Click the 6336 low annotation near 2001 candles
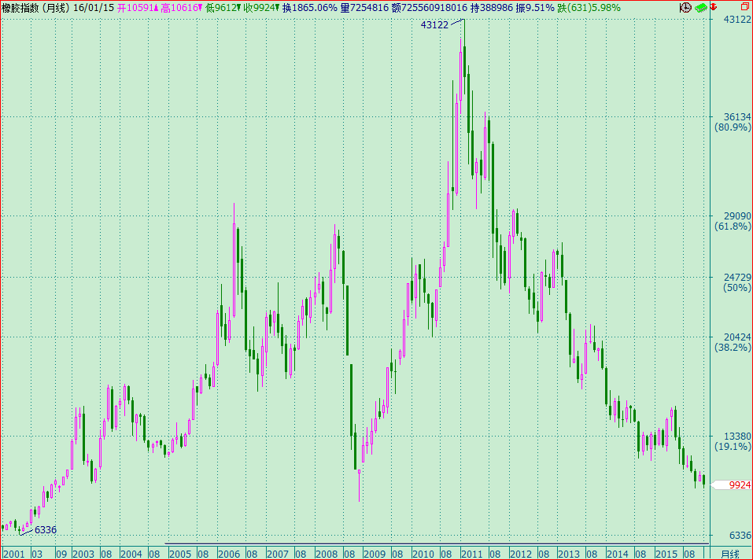Image resolution: width=753 pixels, height=560 pixels. pos(46,530)
